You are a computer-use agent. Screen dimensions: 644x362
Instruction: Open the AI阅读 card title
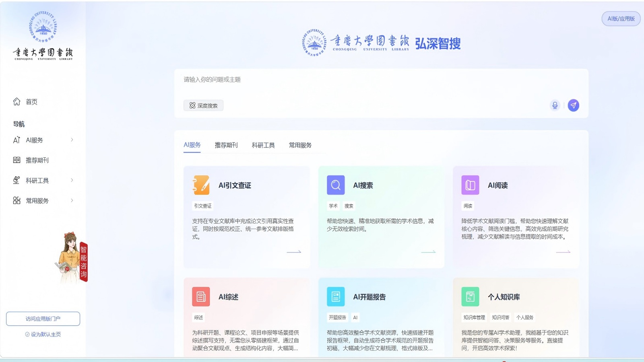(497, 185)
